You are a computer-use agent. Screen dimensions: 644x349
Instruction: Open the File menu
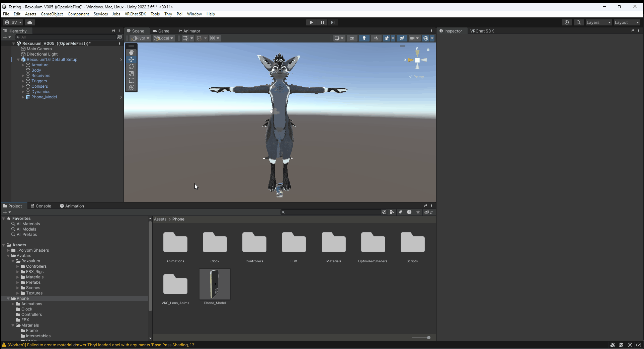coord(6,14)
